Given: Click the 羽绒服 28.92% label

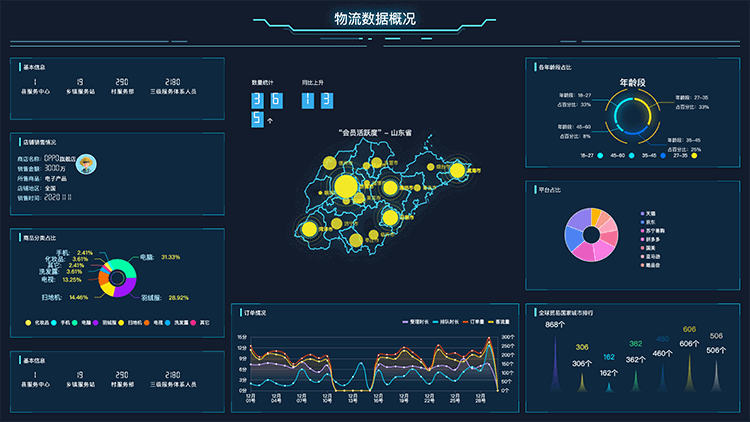Looking at the screenshot, I should (x=165, y=298).
